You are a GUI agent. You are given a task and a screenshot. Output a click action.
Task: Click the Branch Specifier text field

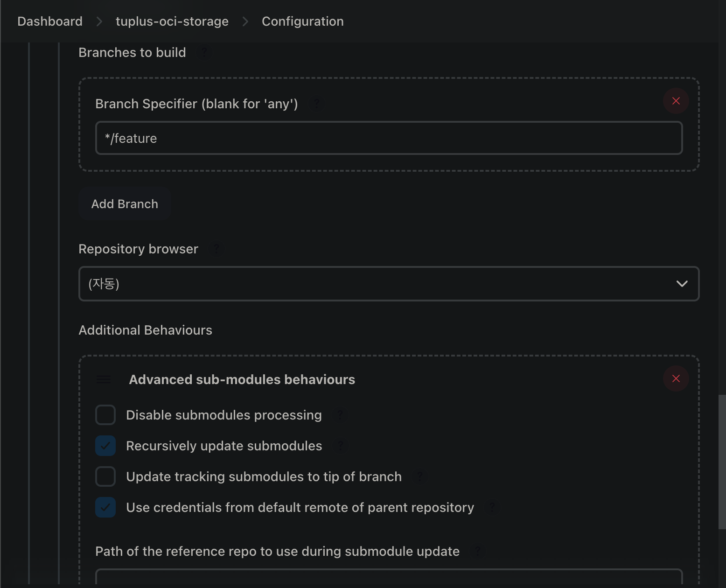[x=389, y=138]
